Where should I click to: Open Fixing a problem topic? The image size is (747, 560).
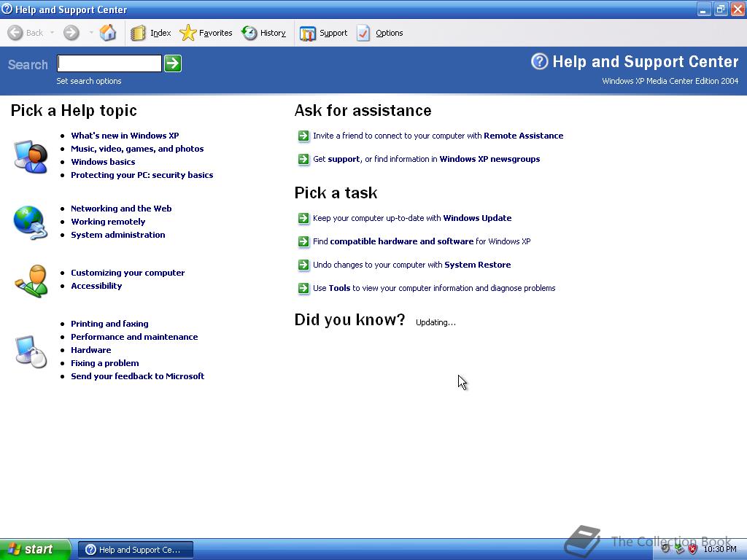click(x=105, y=363)
